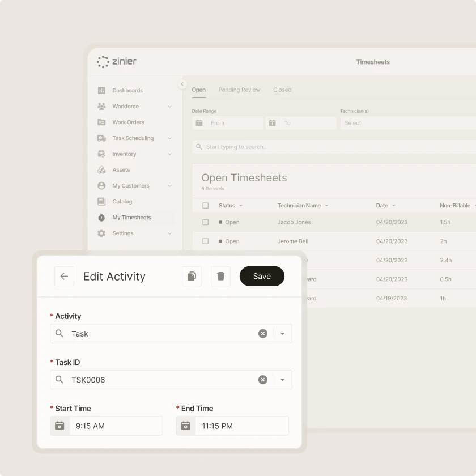Check the Jerome Bell row checkbox
Image resolution: width=476 pixels, height=476 pixels.
click(206, 241)
